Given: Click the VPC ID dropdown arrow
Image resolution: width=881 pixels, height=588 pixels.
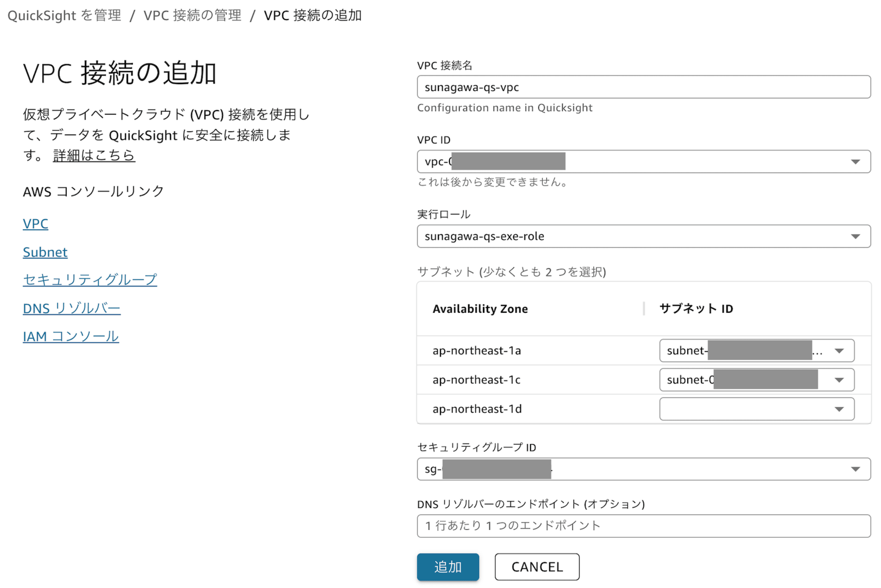Looking at the screenshot, I should [855, 162].
